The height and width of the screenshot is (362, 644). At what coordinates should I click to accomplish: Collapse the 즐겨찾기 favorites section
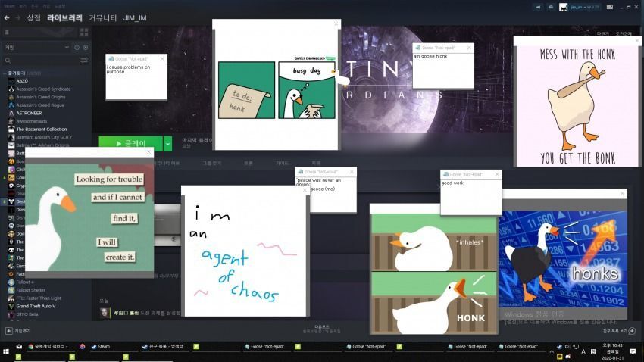pyautogui.click(x=5, y=73)
